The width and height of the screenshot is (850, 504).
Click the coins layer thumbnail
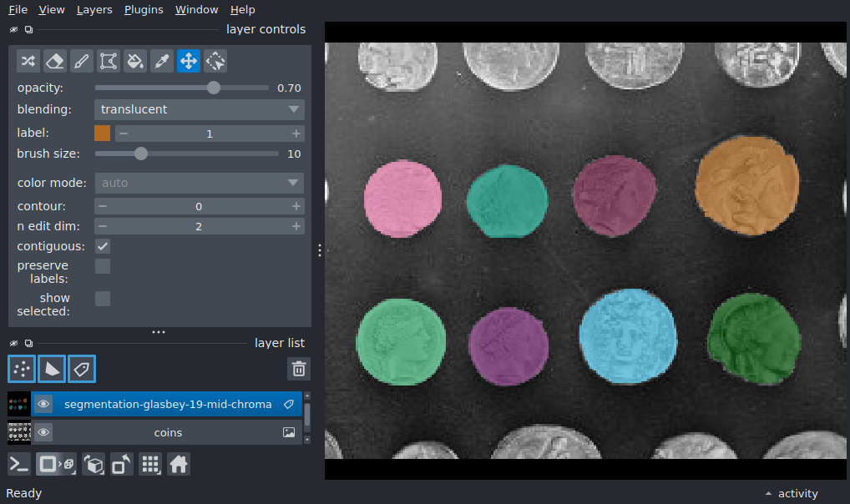pyautogui.click(x=19, y=432)
